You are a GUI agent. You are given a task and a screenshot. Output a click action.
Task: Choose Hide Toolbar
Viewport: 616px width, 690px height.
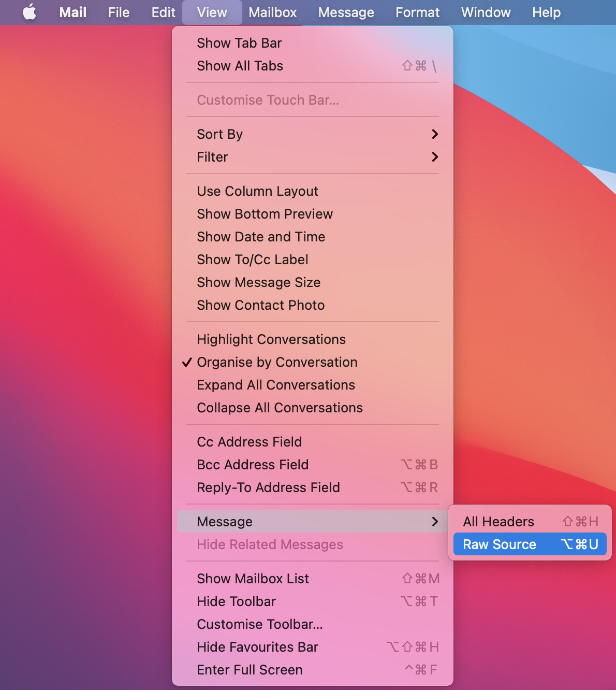point(313,601)
